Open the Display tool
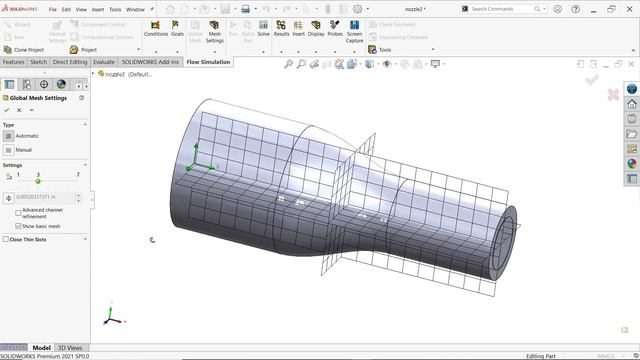Image resolution: width=640 pixels, height=360 pixels. tap(316, 29)
